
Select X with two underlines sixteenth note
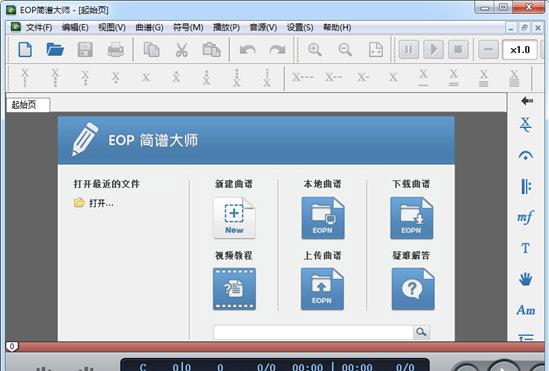(453, 78)
